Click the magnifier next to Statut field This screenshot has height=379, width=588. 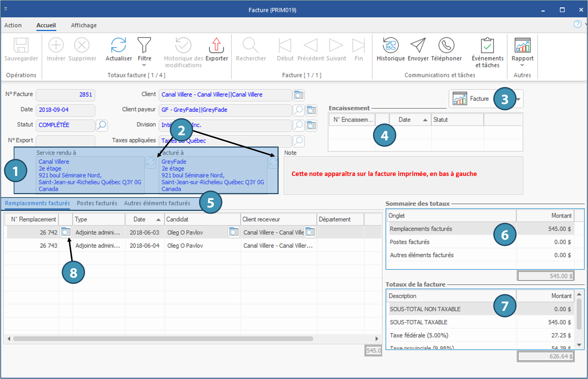102,125
